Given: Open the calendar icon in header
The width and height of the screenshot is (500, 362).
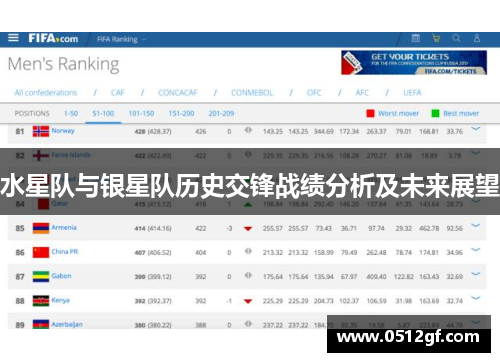Looking at the screenshot, I should pos(416,38).
